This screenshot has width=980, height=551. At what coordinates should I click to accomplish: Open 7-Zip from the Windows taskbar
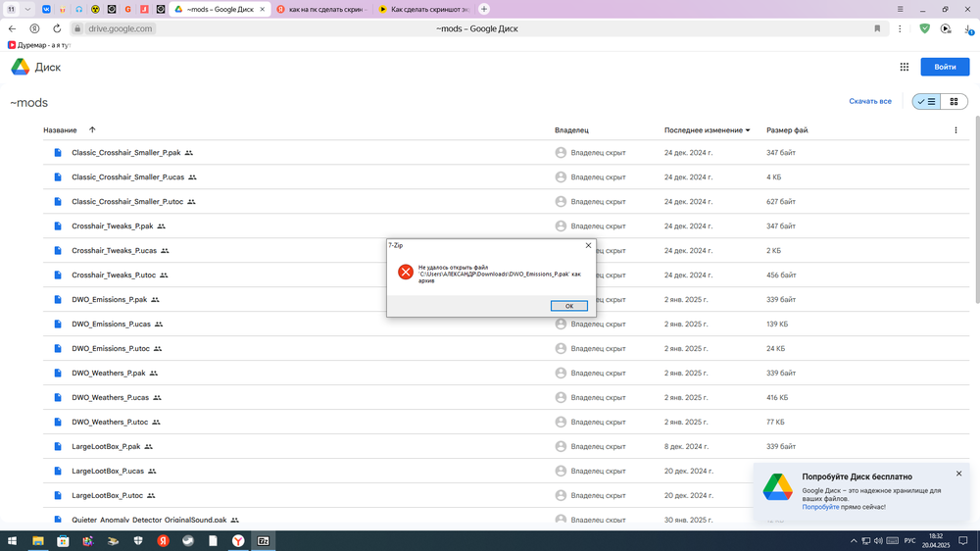coord(264,540)
